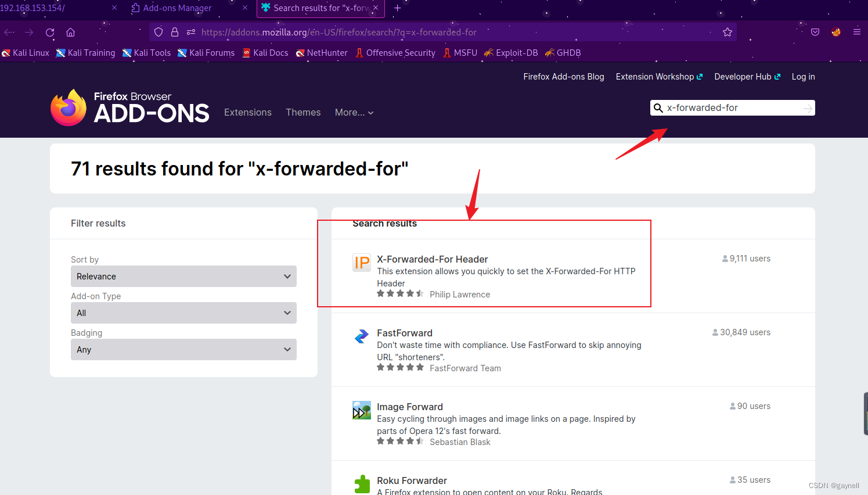
Task: Open the Badging Any dropdown
Action: click(x=183, y=350)
